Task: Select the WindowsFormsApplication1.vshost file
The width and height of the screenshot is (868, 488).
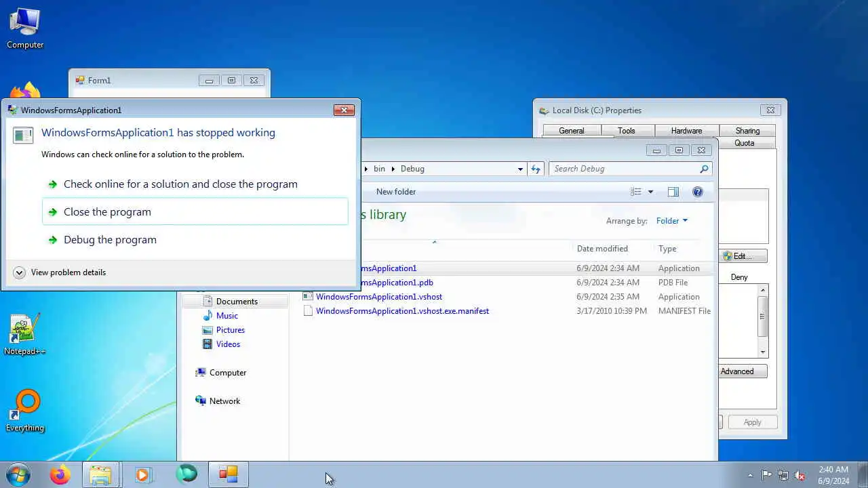Action: 509,297
